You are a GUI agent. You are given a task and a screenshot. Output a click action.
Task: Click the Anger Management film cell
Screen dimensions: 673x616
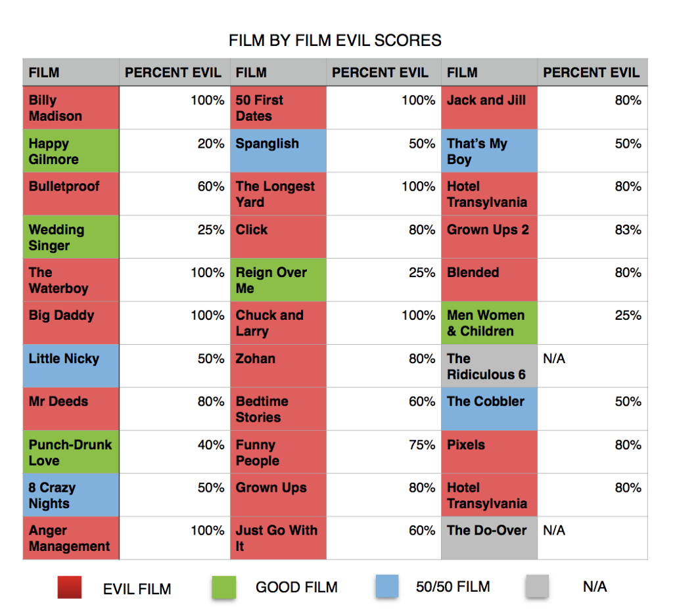pos(71,538)
